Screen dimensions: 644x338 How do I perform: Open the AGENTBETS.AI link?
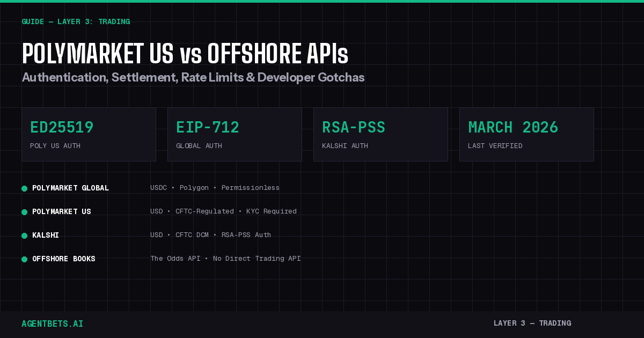(x=52, y=324)
